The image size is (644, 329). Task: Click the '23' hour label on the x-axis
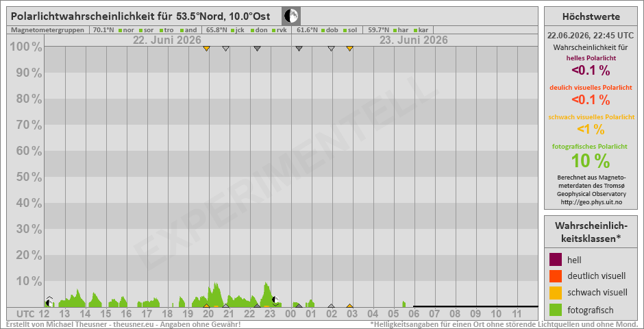coord(270,314)
